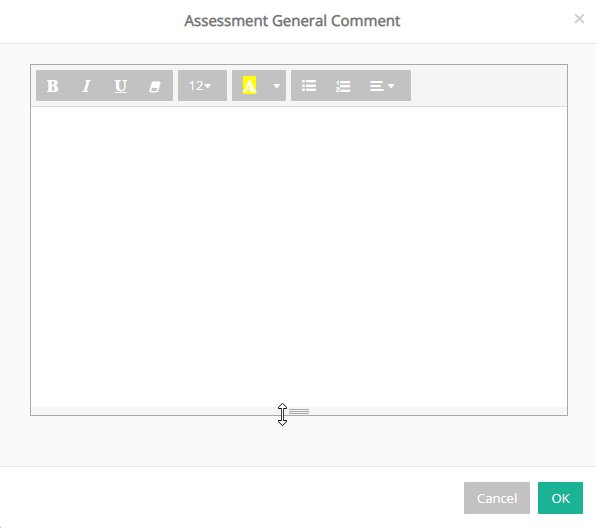
Task: Underline text with the U icon
Action: click(121, 86)
